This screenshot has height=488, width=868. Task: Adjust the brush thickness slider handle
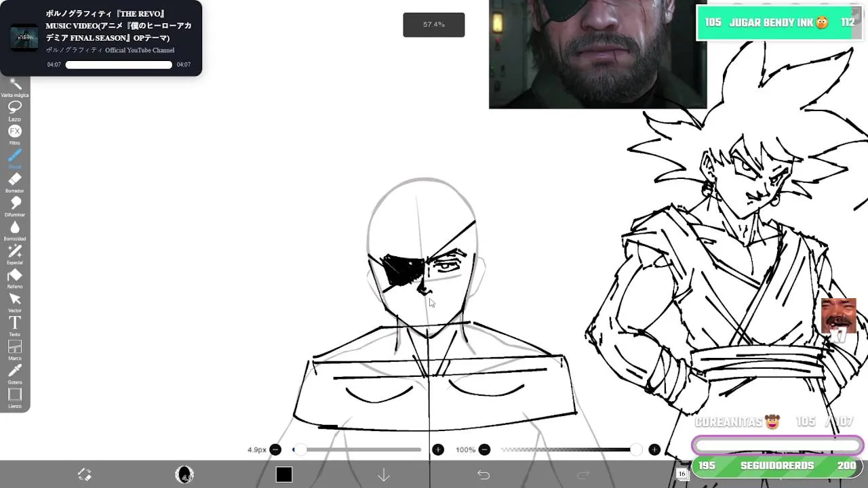pyautogui.click(x=299, y=449)
